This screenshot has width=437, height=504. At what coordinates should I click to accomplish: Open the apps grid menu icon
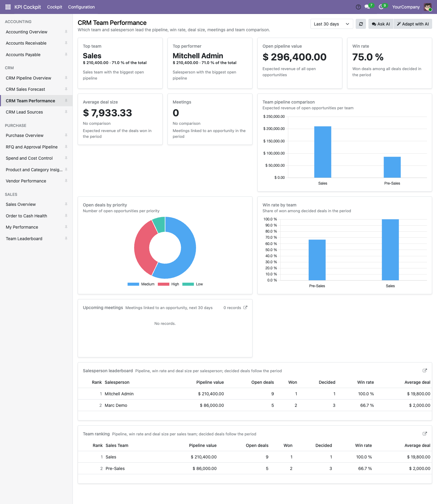point(8,7)
